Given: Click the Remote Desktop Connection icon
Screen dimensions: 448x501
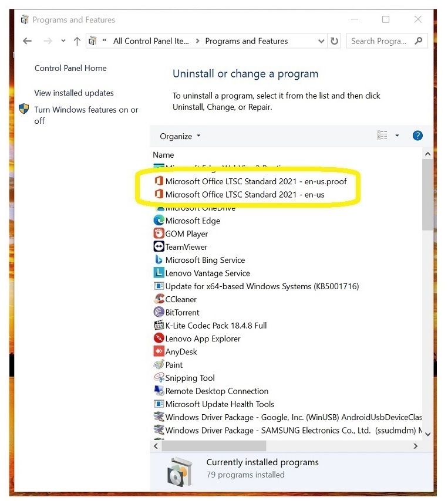Looking at the screenshot, I should (x=159, y=391).
